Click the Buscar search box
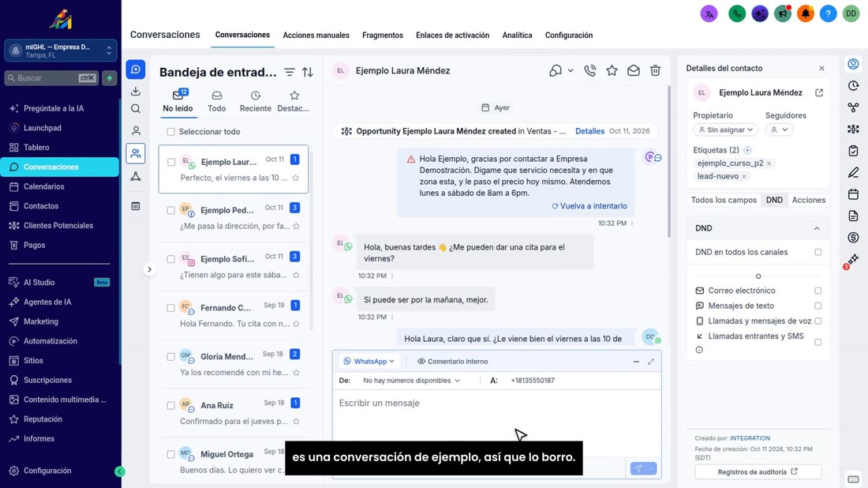 [x=51, y=78]
